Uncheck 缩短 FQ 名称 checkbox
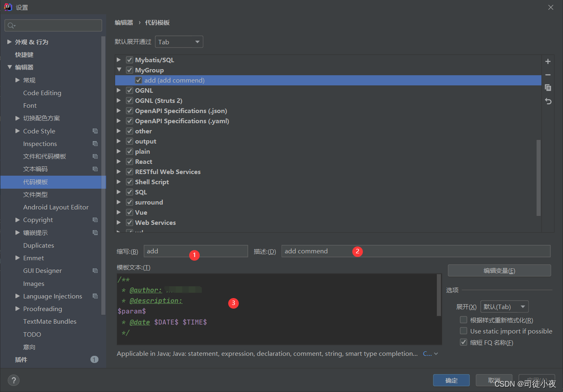 coord(463,342)
